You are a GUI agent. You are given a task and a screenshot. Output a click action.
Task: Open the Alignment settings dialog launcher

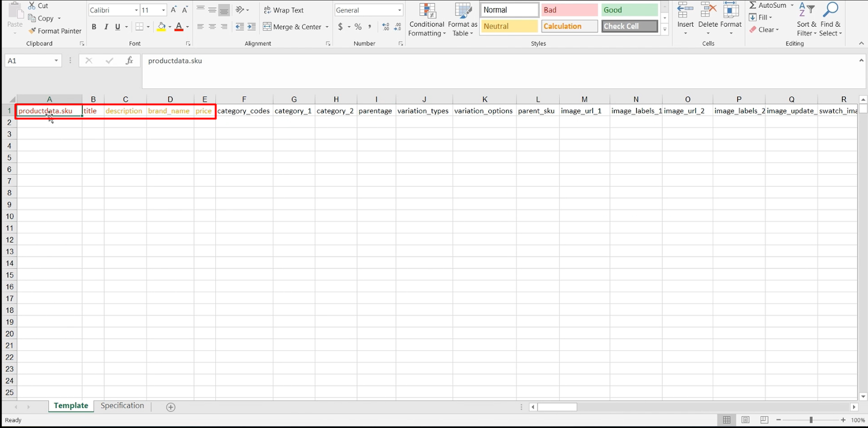click(328, 44)
